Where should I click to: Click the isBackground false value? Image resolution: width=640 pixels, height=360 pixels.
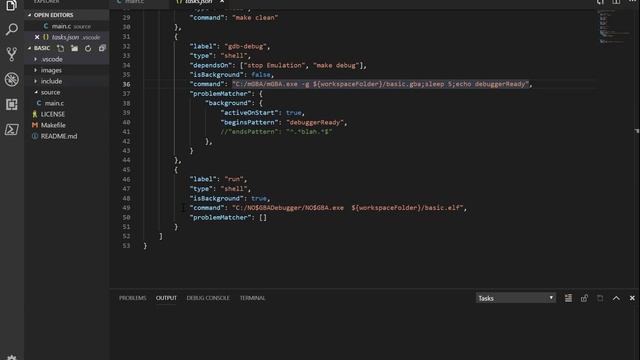pos(261,75)
